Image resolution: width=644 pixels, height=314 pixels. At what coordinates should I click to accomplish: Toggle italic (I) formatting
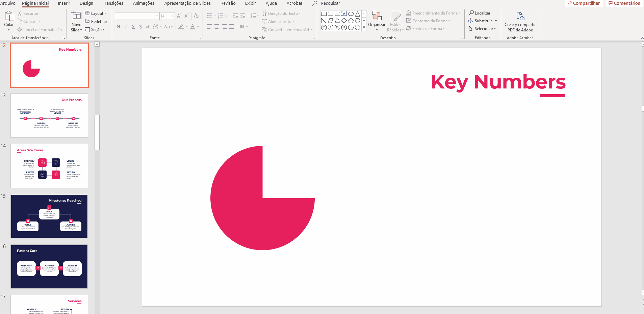(x=126, y=27)
